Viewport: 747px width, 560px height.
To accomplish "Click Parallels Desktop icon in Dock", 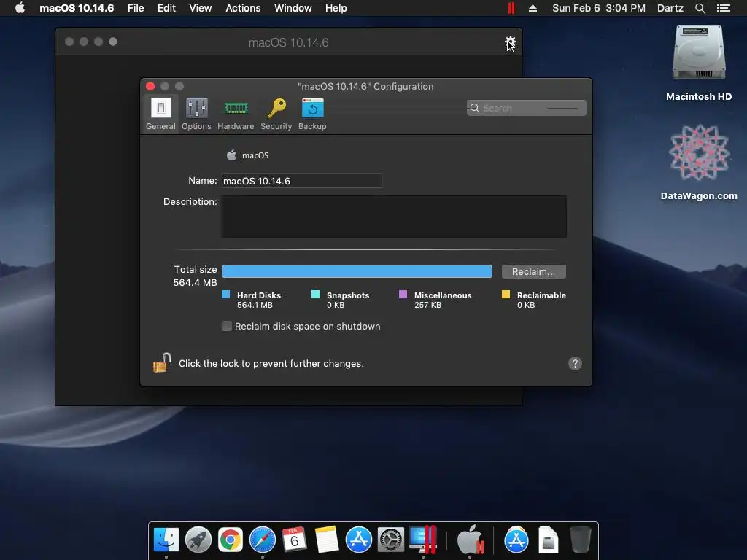I will click(423, 540).
